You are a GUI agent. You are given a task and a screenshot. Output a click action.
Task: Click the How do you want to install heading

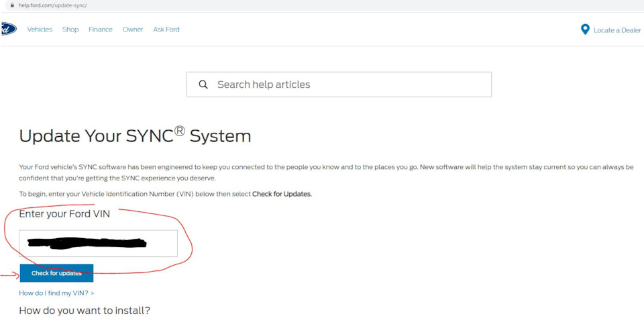[85, 311]
